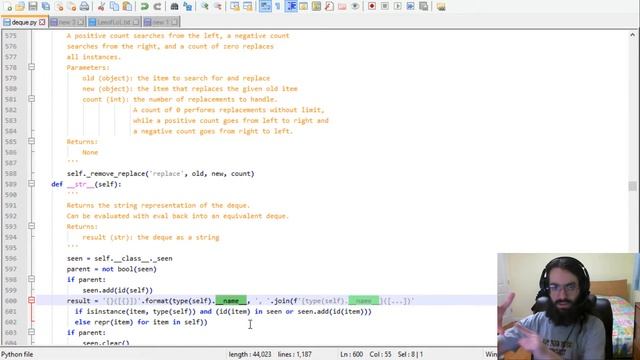Toggle the function list panel
The height and width of the screenshot is (360, 640).
point(329,6)
